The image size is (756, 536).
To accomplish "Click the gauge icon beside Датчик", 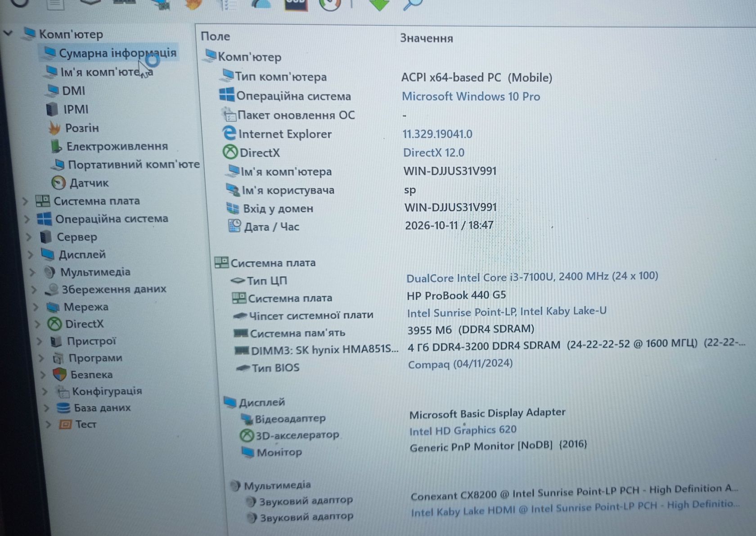I will (x=58, y=183).
